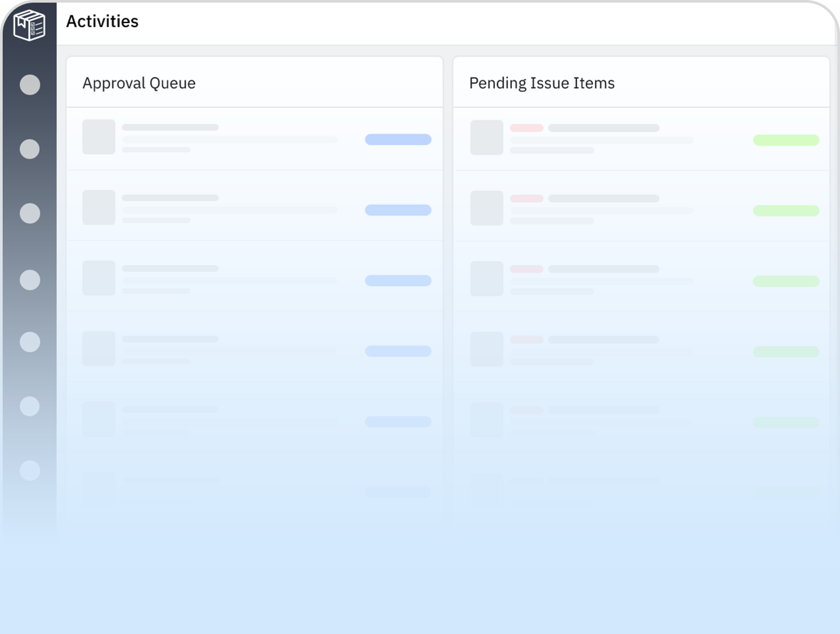Select the first circular sidebar icon
This screenshot has width=840, height=634.
tap(30, 85)
